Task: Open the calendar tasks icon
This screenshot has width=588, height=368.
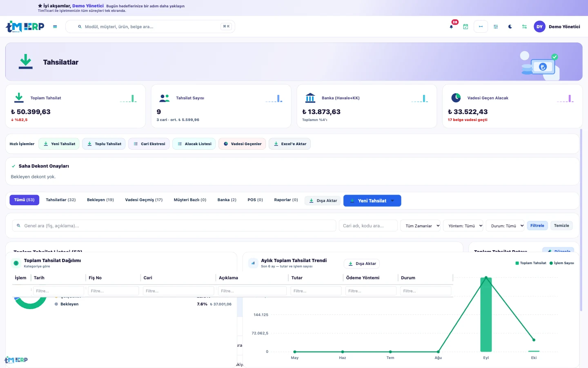Action: pyautogui.click(x=465, y=27)
